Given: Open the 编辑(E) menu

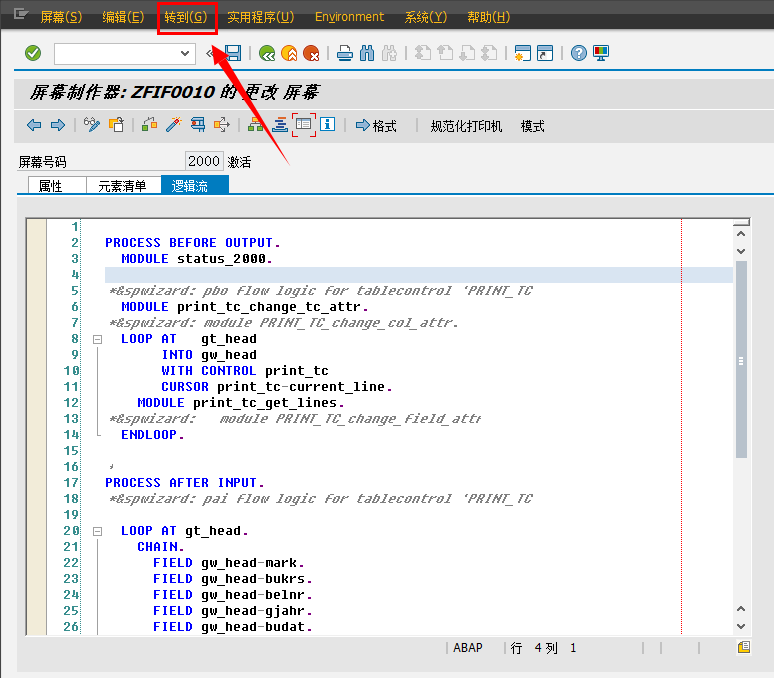Looking at the screenshot, I should [123, 17].
